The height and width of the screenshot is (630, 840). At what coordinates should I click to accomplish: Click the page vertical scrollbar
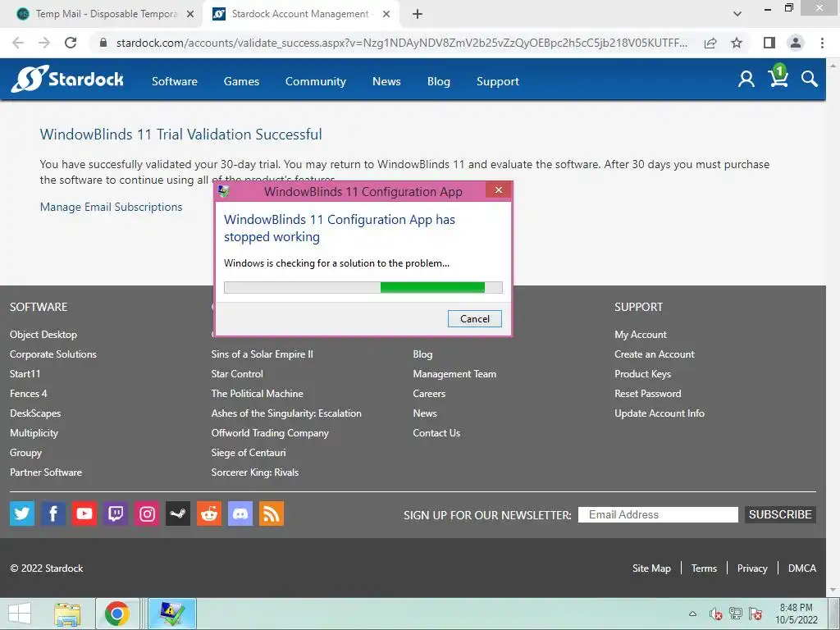point(833,326)
